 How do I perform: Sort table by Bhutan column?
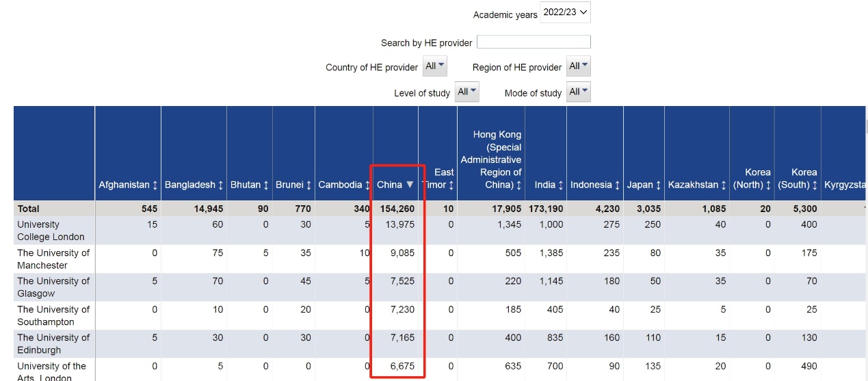(250, 185)
